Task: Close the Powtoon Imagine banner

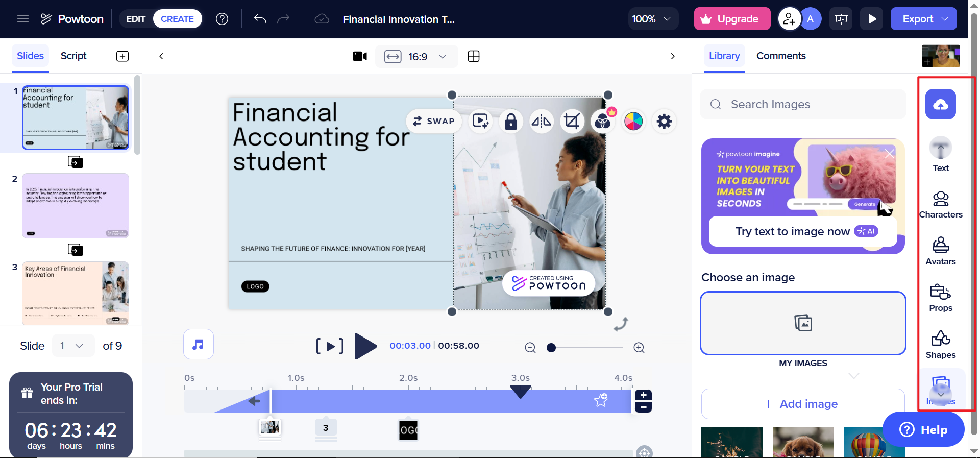Action: pyautogui.click(x=890, y=154)
